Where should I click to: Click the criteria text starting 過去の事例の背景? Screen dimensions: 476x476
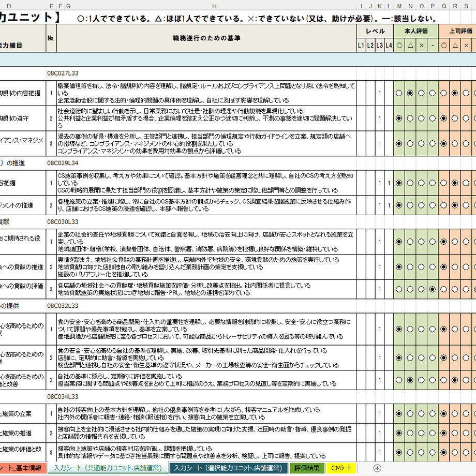pyautogui.click(x=206, y=144)
